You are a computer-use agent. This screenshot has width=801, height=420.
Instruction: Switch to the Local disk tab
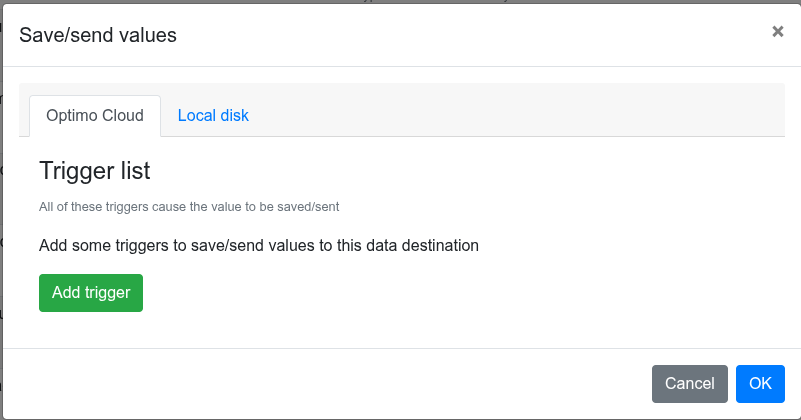pyautogui.click(x=213, y=115)
